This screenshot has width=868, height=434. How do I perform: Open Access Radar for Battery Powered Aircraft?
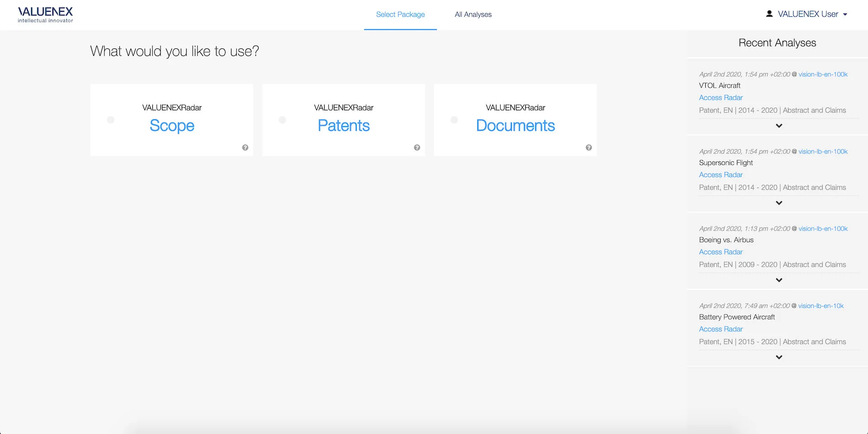(721, 329)
